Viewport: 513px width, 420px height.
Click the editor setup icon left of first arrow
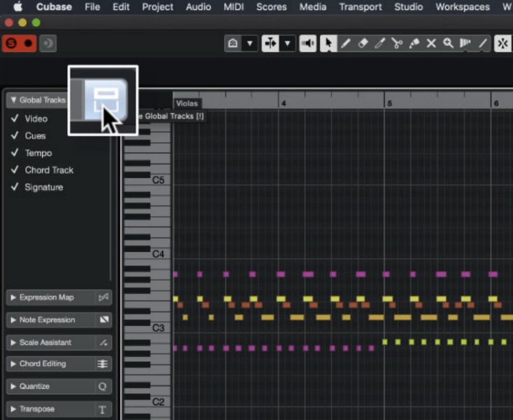(x=233, y=43)
